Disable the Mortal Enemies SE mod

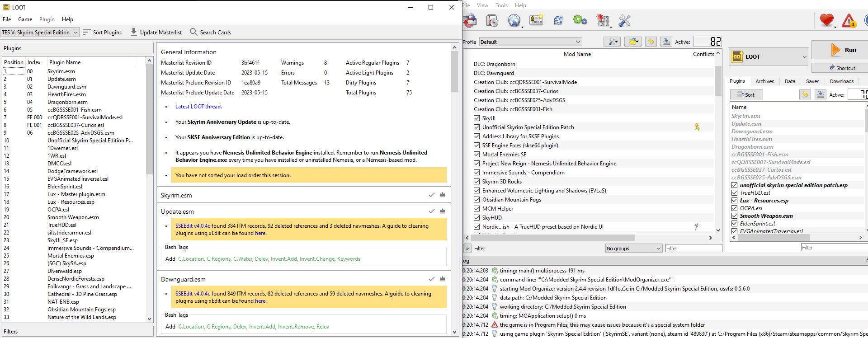pos(476,154)
